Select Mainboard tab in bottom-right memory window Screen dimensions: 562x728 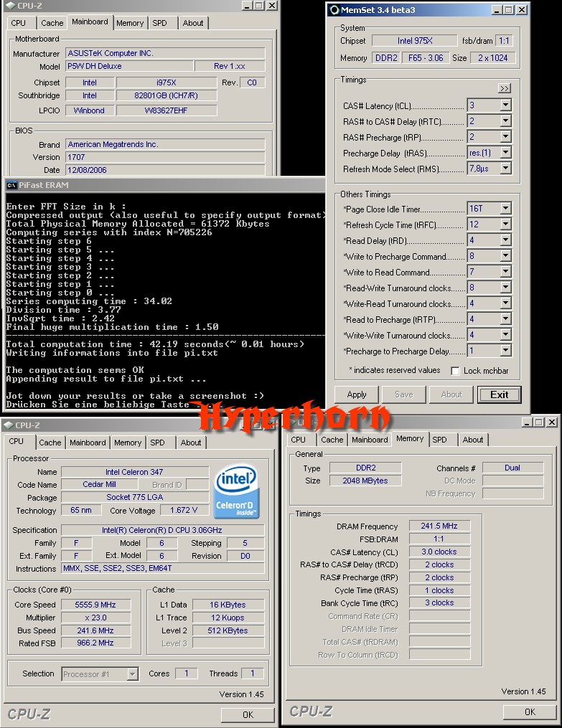coord(369,440)
